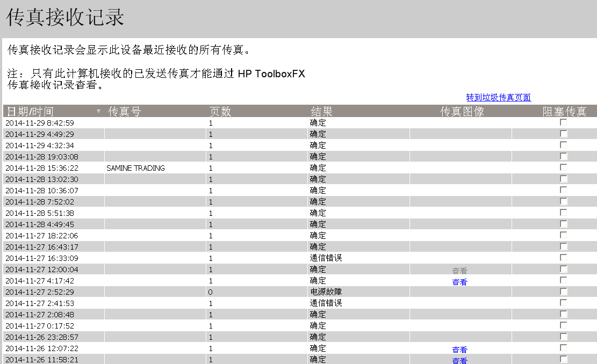This screenshot has width=597, height=364.
Task: Click sort arrow in 日期/时间 header
Action: (x=98, y=111)
